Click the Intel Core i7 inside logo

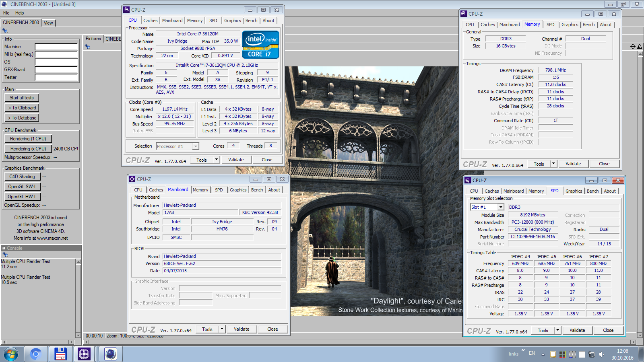260,45
